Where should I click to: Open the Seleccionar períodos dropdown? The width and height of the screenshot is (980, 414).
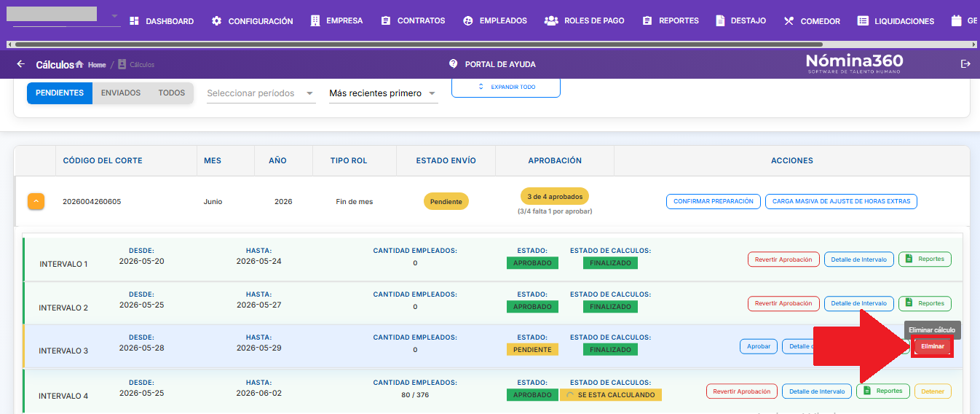261,94
